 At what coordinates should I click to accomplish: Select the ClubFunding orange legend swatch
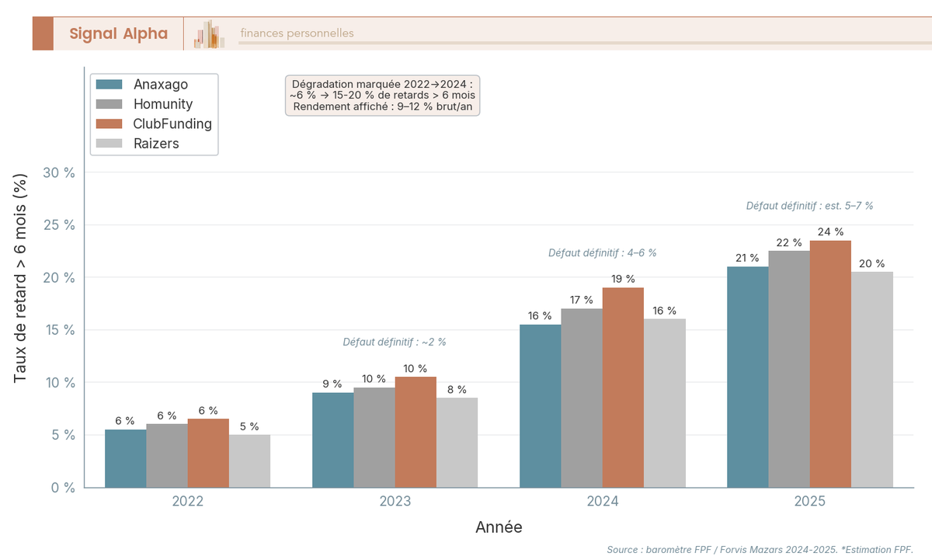[x=109, y=123]
